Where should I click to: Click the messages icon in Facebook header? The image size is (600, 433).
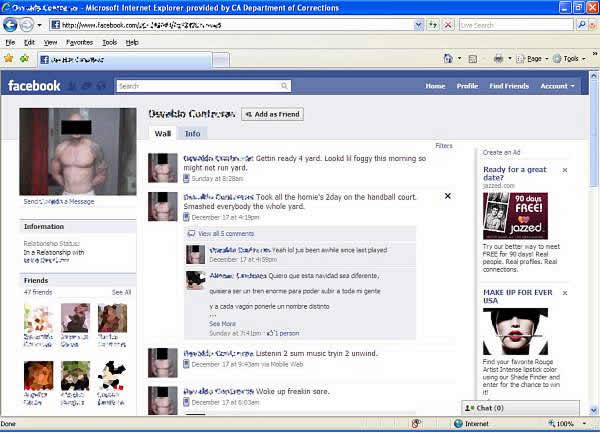(x=86, y=86)
